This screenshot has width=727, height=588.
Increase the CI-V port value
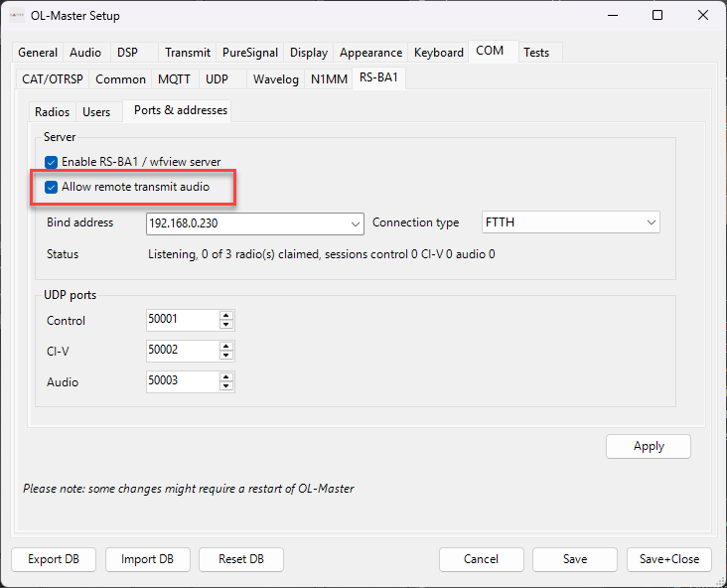click(226, 347)
